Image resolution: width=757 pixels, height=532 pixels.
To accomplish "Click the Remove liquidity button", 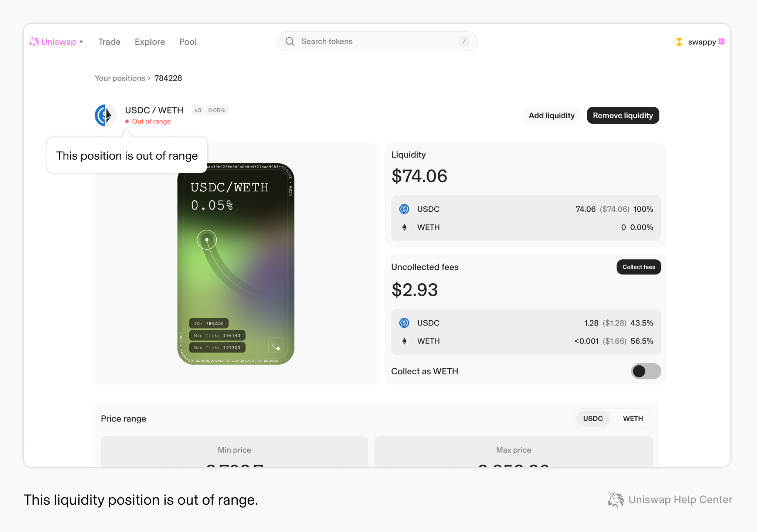I will click(622, 115).
